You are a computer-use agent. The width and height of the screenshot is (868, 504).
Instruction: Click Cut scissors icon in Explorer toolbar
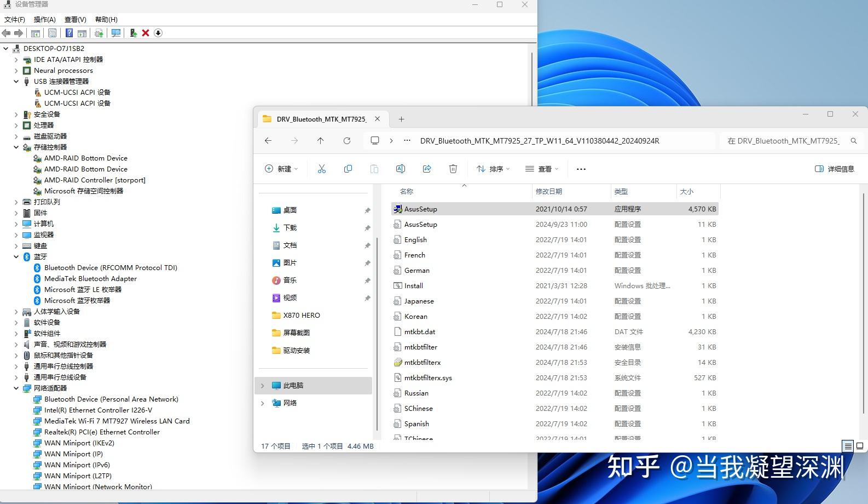pos(322,169)
